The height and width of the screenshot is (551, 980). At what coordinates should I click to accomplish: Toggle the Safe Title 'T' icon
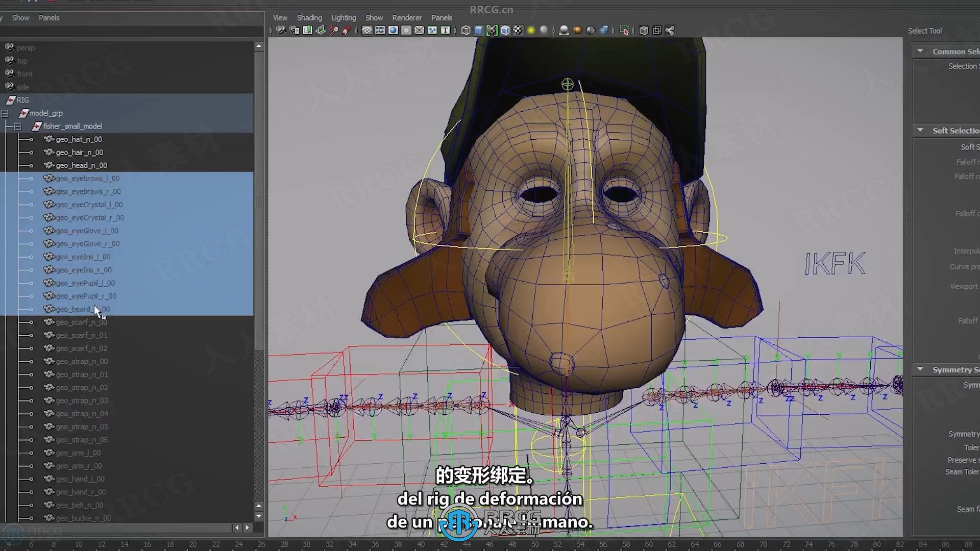pos(446,31)
